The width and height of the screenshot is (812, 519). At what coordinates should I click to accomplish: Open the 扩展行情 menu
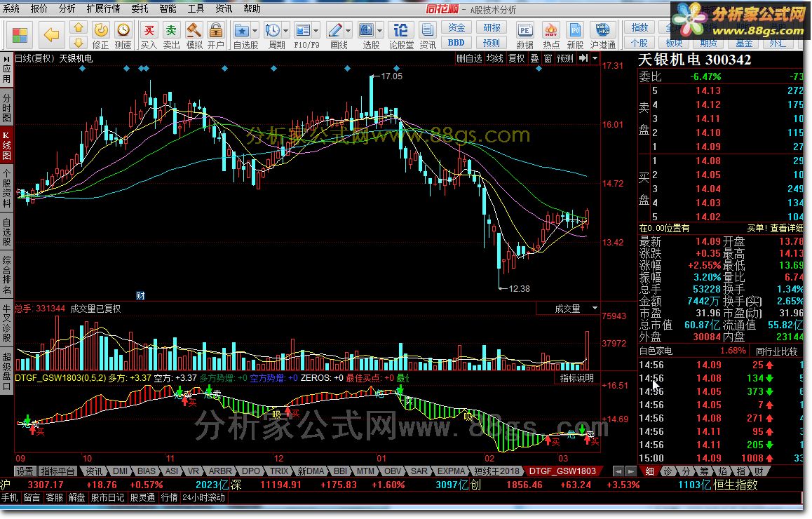(x=103, y=9)
